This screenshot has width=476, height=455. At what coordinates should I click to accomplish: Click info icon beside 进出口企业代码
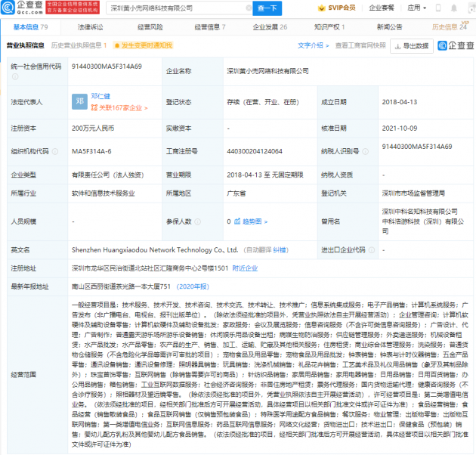tap(372, 250)
